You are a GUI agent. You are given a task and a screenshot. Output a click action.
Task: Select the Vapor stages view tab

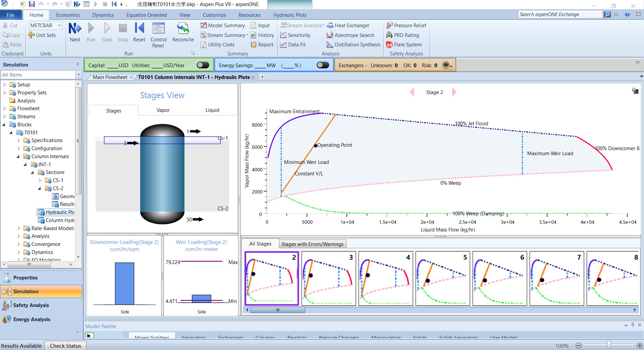tap(163, 110)
